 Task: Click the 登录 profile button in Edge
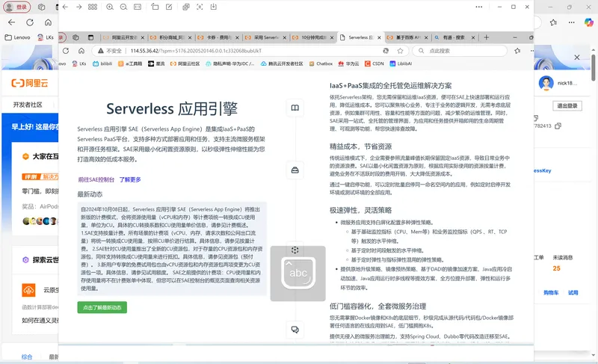pos(16,7)
